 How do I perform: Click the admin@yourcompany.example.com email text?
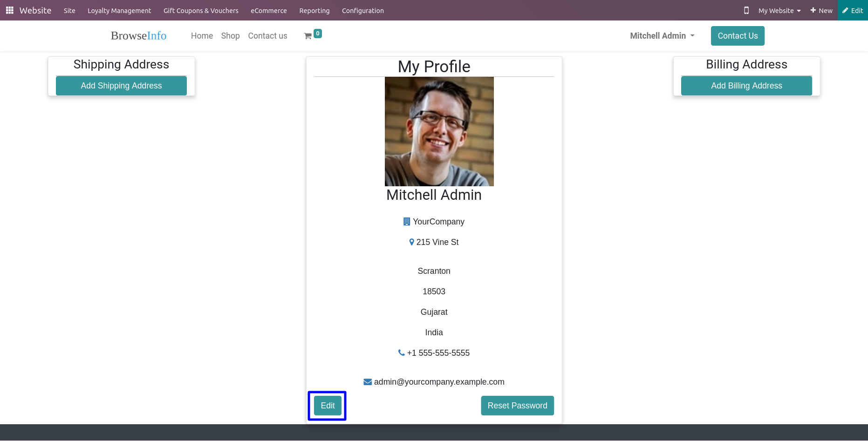(x=439, y=382)
